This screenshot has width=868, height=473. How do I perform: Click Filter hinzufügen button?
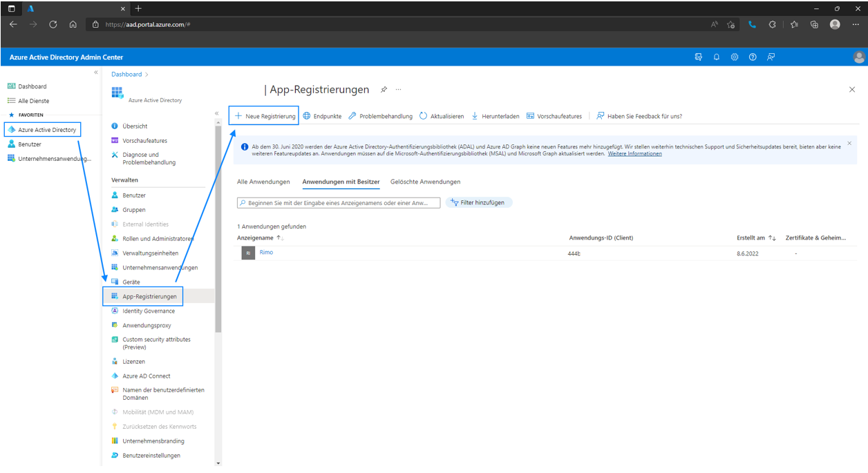[479, 203]
